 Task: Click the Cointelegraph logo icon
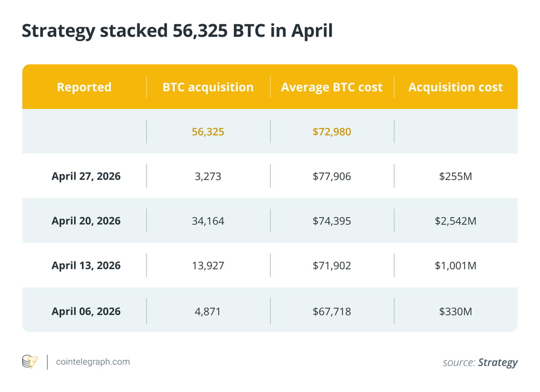(30, 362)
